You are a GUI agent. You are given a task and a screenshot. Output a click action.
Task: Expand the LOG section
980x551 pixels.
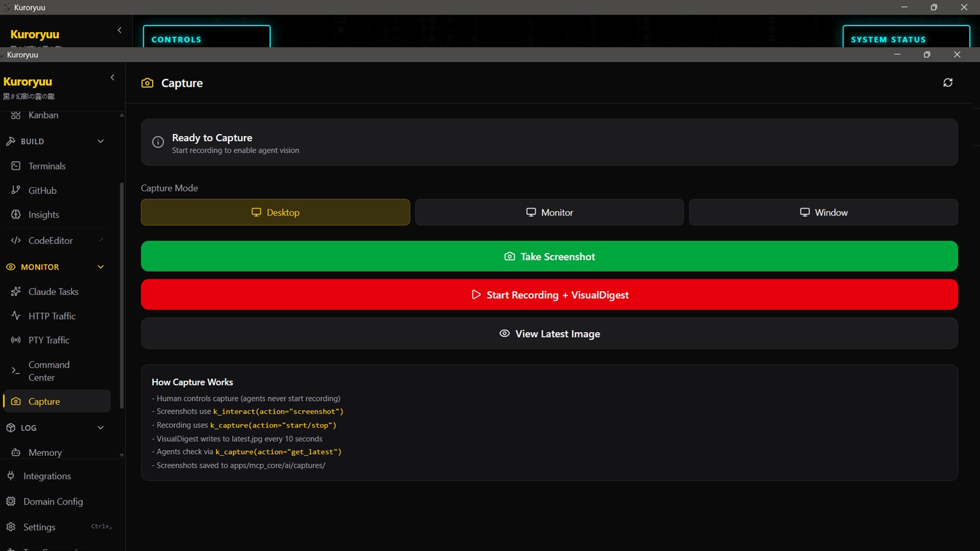coord(100,428)
